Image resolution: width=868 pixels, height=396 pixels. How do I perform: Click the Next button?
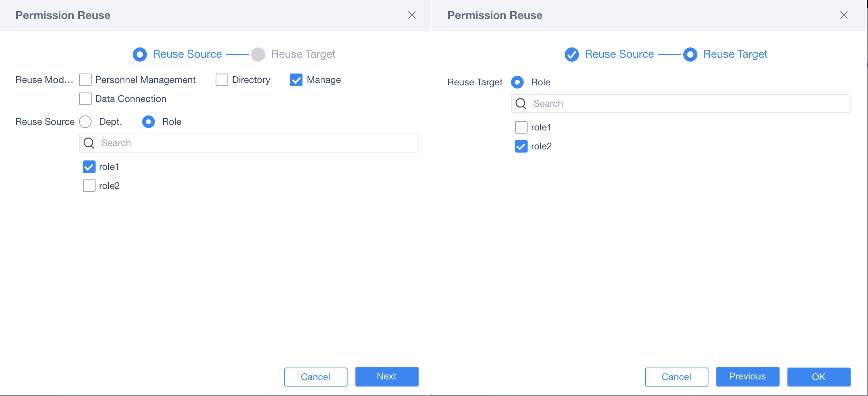[387, 377]
